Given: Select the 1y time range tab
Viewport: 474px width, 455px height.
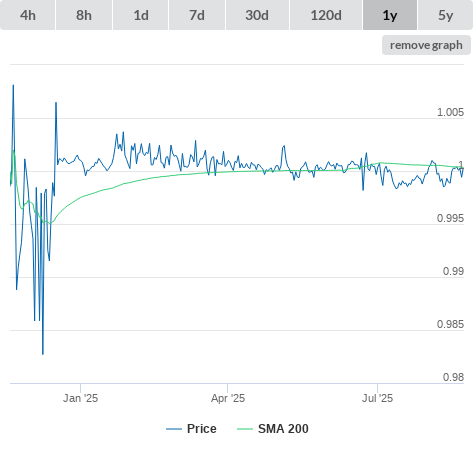Looking at the screenshot, I should tap(390, 15).
